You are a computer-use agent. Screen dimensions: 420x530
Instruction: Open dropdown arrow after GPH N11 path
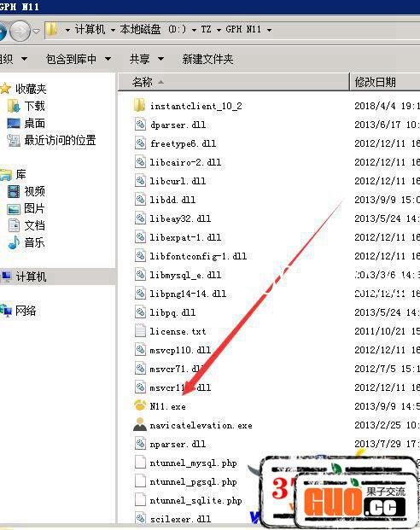[269, 30]
